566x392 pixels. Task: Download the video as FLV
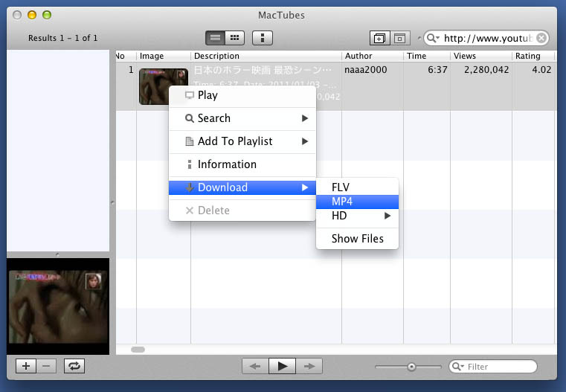pyautogui.click(x=357, y=187)
